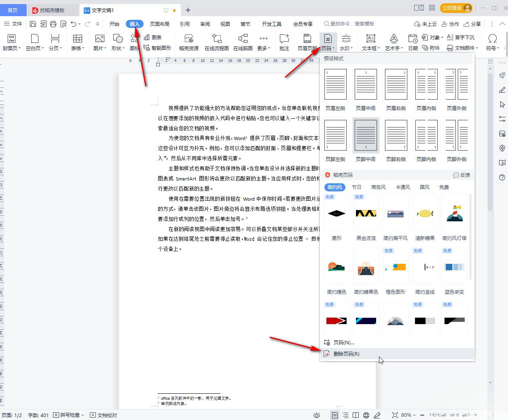Viewport: 508px width, 420px height.
Task: Open Print Preview from quick access toolbar
Action: pyautogui.click(x=63, y=24)
